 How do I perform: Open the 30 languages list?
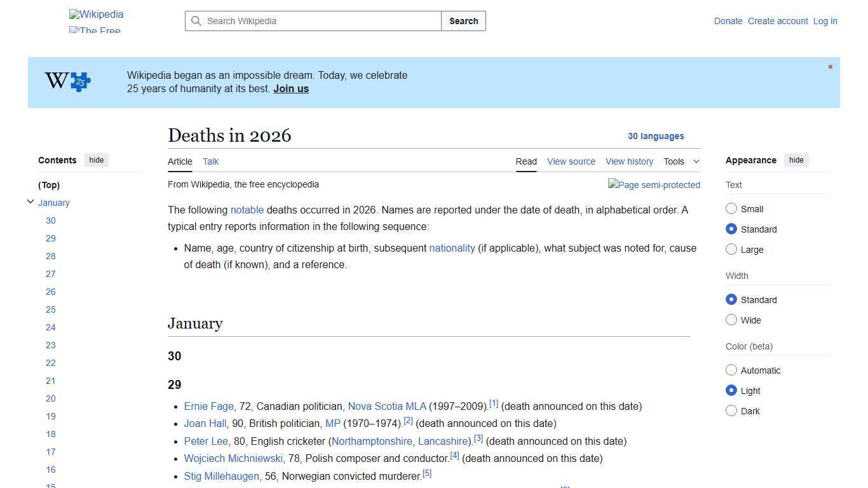coord(656,136)
